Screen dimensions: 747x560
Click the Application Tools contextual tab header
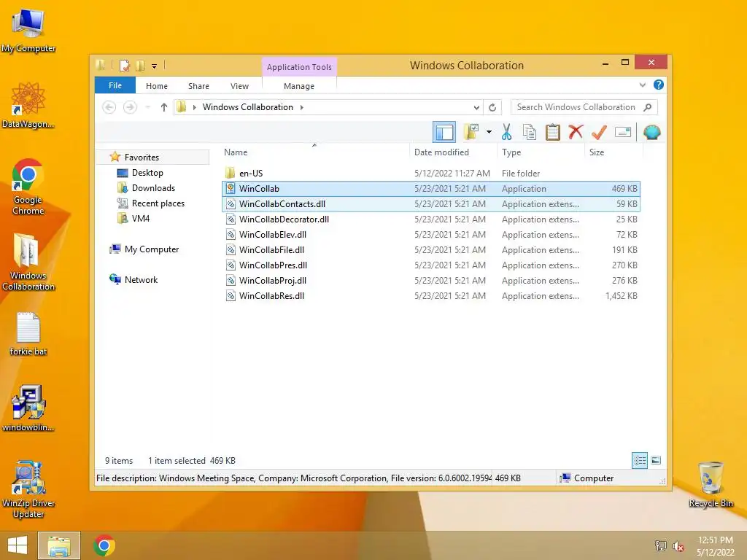tap(299, 67)
